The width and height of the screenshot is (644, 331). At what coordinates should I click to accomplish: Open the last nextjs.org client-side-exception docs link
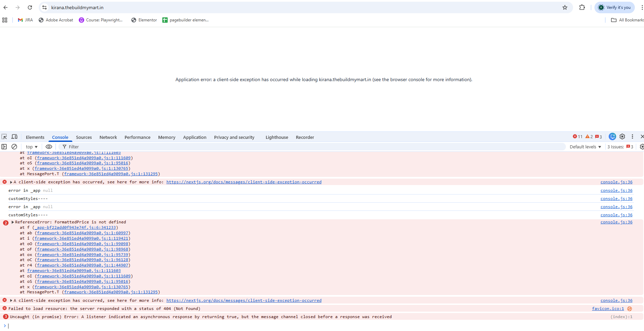click(x=244, y=300)
